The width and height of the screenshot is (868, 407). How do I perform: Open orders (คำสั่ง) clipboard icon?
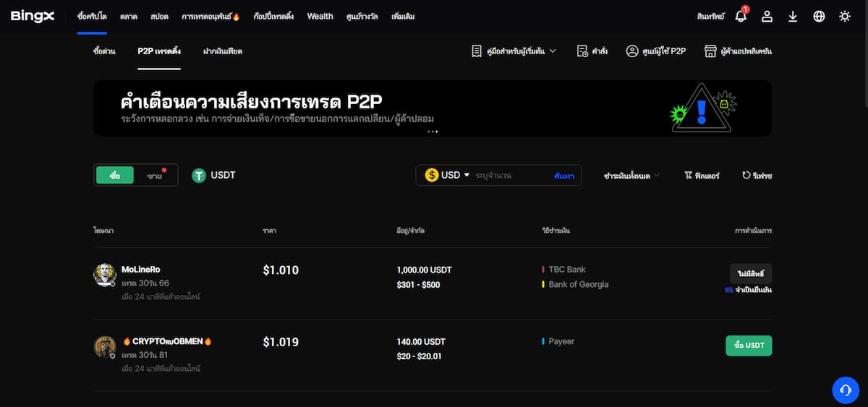pos(582,51)
